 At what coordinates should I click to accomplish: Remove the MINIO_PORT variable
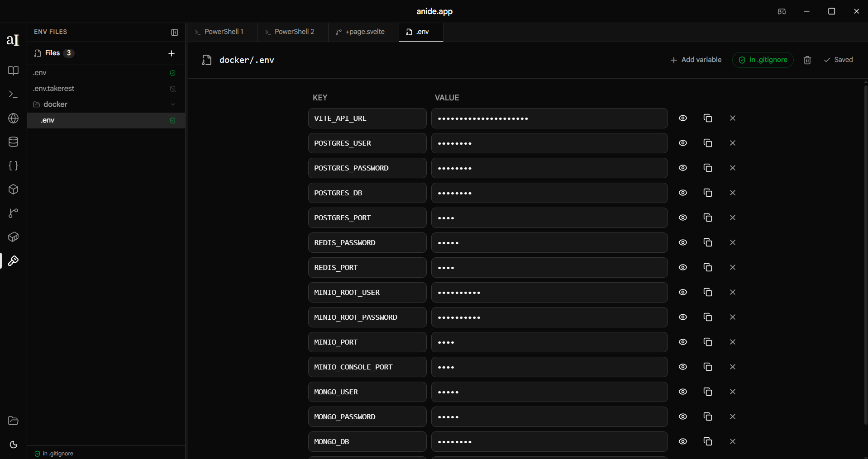733,342
